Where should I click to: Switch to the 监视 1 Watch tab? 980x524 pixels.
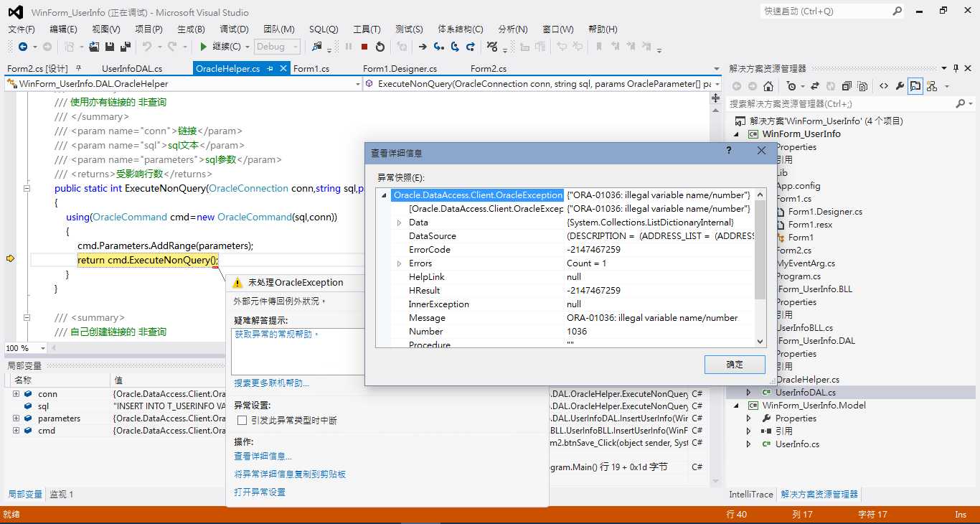pyautogui.click(x=61, y=495)
